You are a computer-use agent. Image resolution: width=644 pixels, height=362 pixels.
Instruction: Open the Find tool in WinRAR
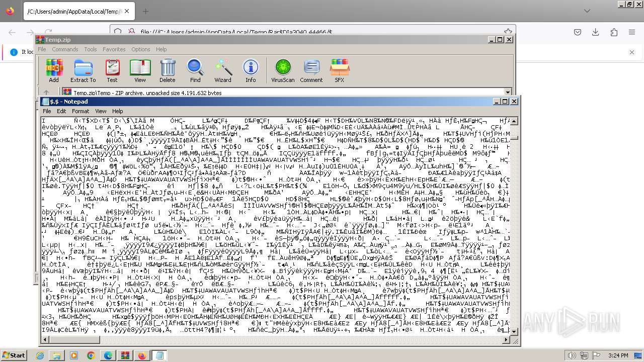195,70
